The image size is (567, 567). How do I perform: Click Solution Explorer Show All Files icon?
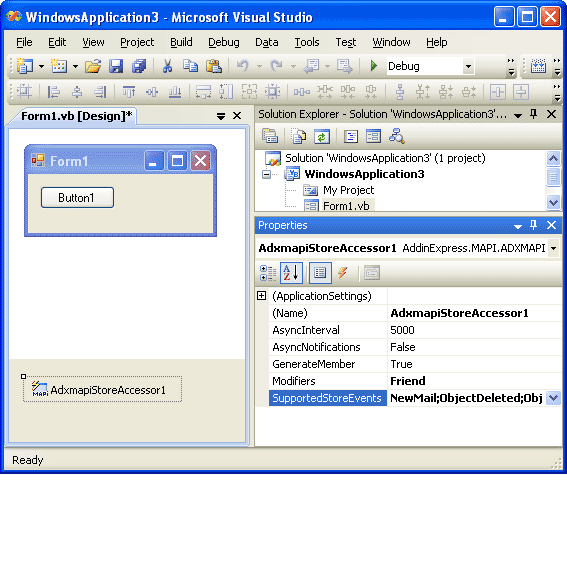299,137
